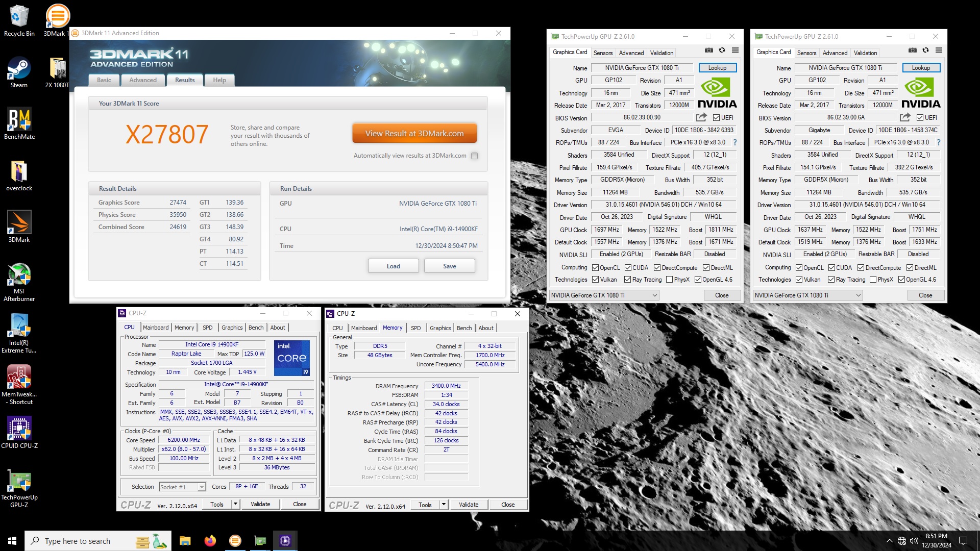Open SPD tab in right CPU-Z window
The image size is (980, 551).
(x=416, y=328)
